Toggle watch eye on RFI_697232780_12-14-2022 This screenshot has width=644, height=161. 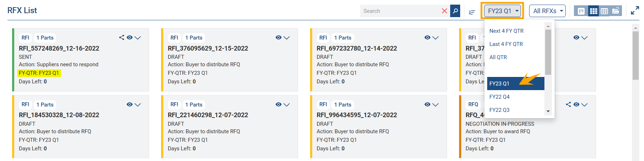427,37
